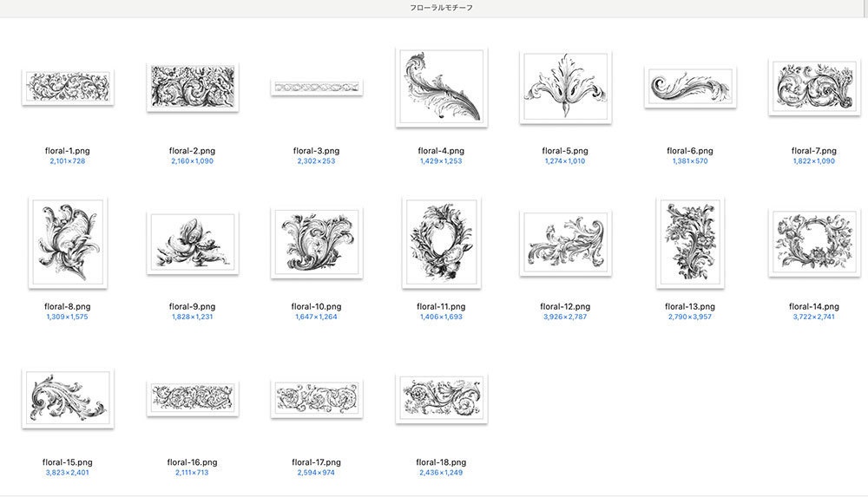Click the 1,274×1,010 dimensions label
This screenshot has height=497, width=868.
pyautogui.click(x=565, y=161)
